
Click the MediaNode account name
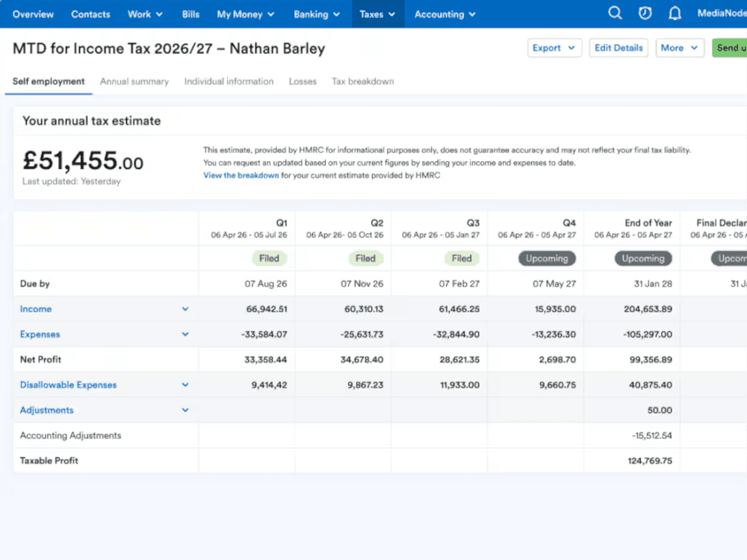(x=722, y=13)
